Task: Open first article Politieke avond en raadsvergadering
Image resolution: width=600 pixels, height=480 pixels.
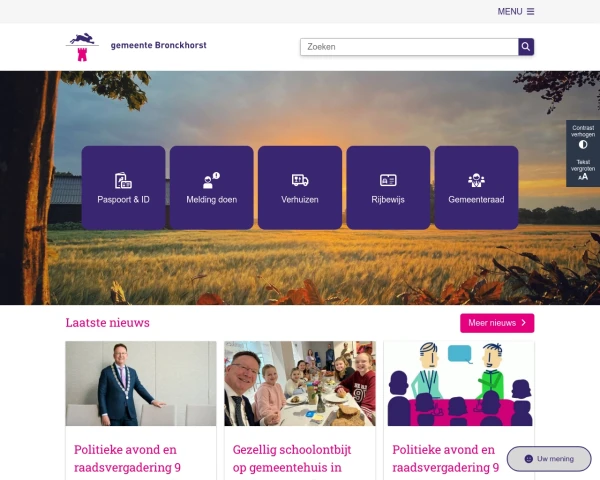Action: pos(127,458)
